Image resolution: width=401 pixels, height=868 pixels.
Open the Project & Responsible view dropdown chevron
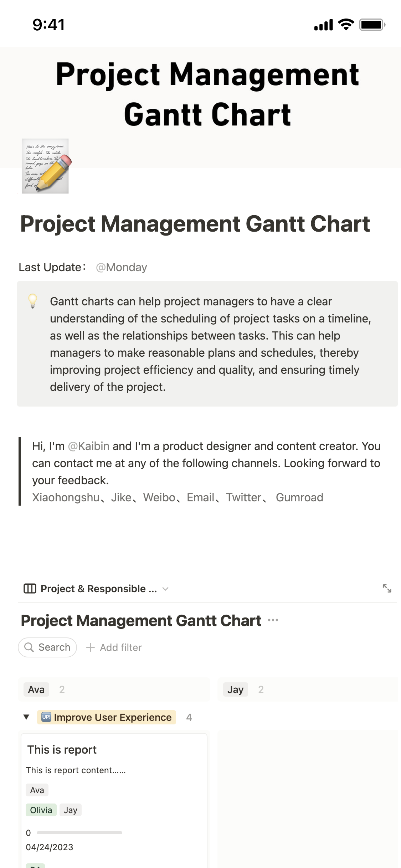coord(165,589)
